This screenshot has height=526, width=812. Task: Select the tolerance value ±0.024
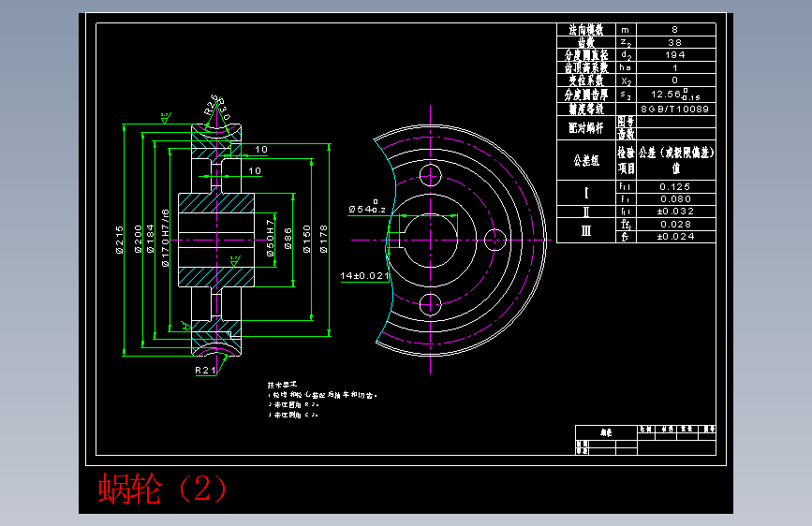click(676, 237)
